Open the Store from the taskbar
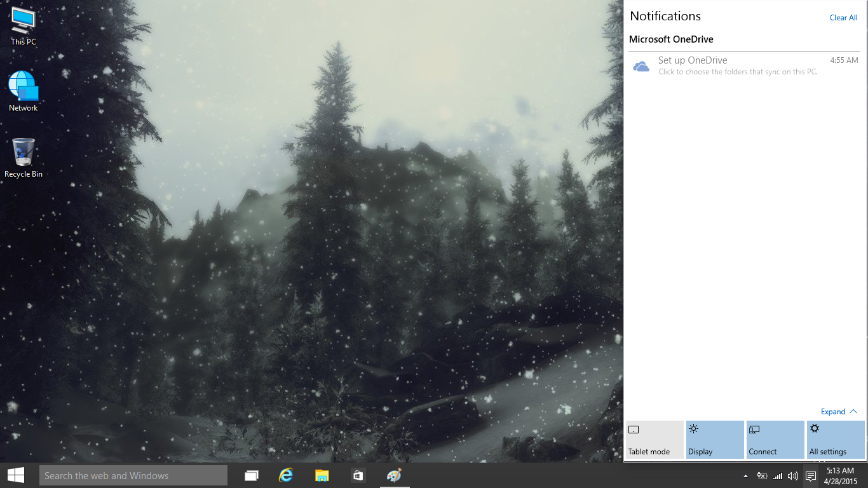This screenshot has height=488, width=868. point(358,475)
